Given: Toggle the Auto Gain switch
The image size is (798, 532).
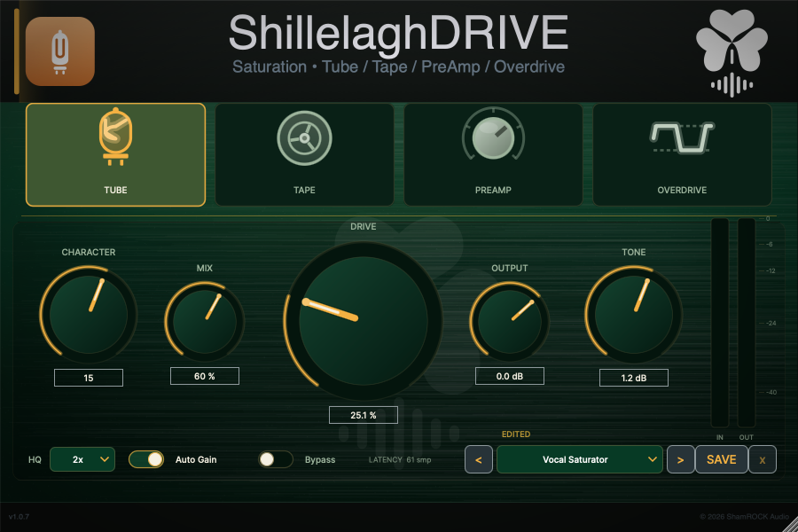Looking at the screenshot, I should coord(146,459).
